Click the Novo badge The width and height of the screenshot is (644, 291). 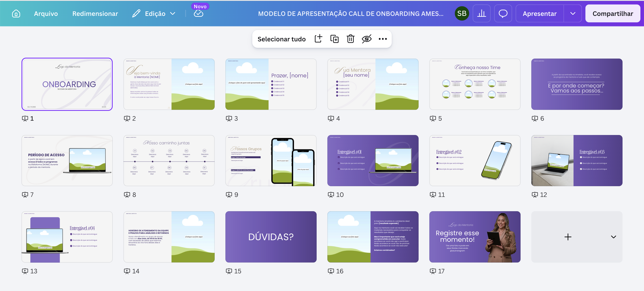(200, 6)
